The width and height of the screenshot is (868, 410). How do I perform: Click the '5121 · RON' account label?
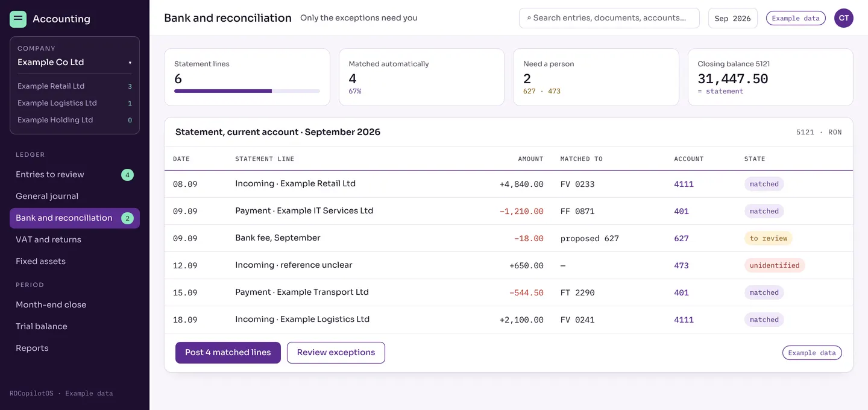819,132
